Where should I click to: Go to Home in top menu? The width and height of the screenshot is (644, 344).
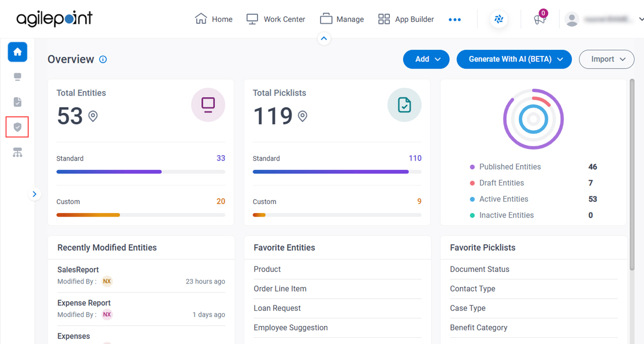(x=214, y=19)
